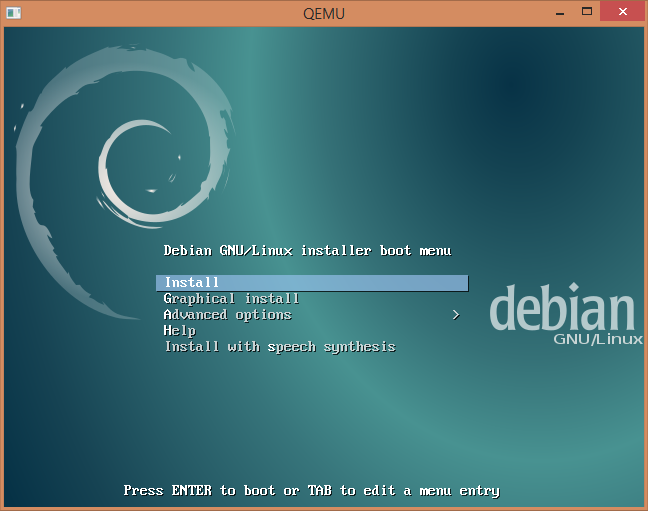This screenshot has height=511, width=648.
Task: Maximize the QEMU window
Action: click(x=587, y=12)
